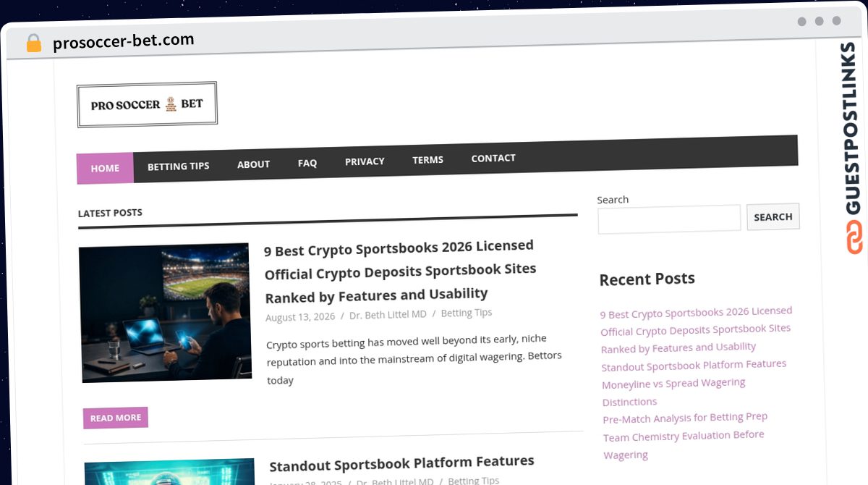Image resolution: width=868 pixels, height=485 pixels.
Task: Open the 9 Best Crypto Sportsbooks headline
Action: tap(400, 270)
